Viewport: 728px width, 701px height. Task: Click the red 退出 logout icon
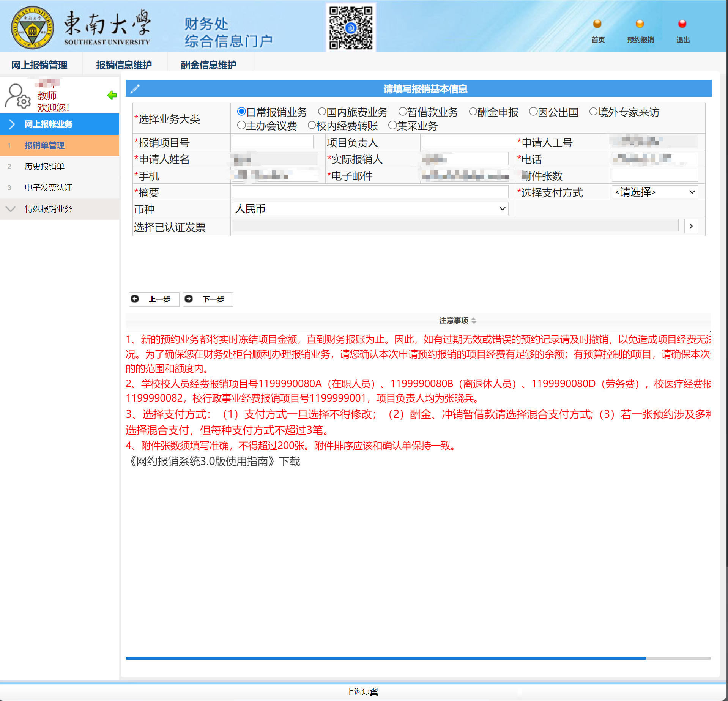point(682,24)
